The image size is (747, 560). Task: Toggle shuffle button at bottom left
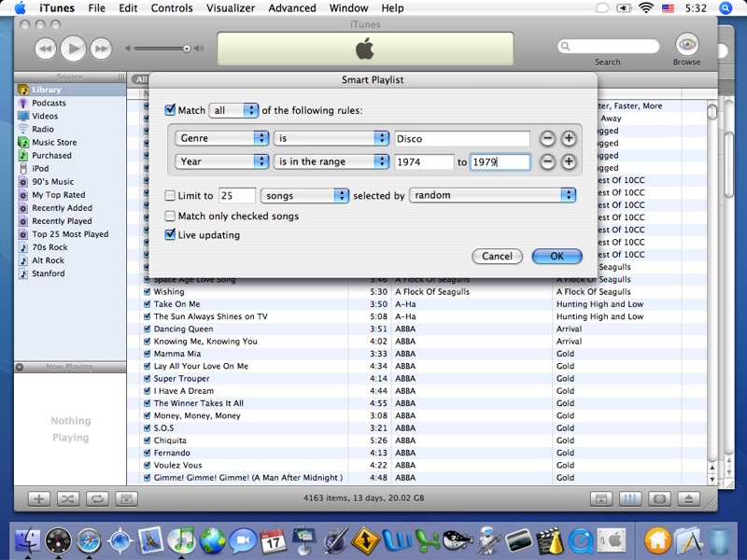(68, 498)
